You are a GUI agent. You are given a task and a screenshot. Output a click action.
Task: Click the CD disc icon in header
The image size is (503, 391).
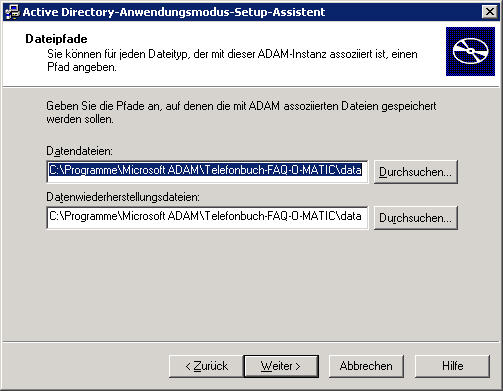[x=470, y=51]
